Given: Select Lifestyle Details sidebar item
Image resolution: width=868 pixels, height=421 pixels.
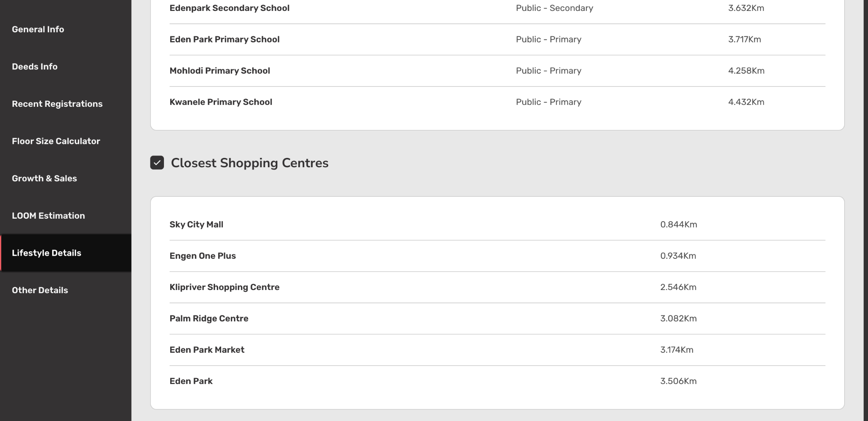Looking at the screenshot, I should pos(47,253).
